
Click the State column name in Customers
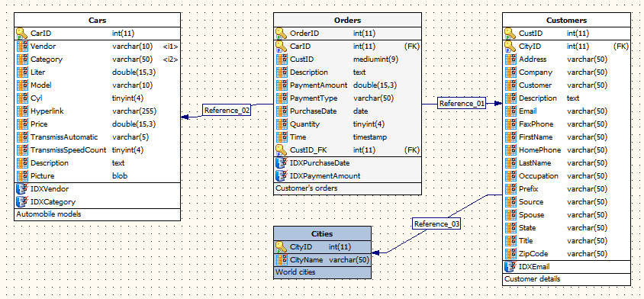point(527,228)
